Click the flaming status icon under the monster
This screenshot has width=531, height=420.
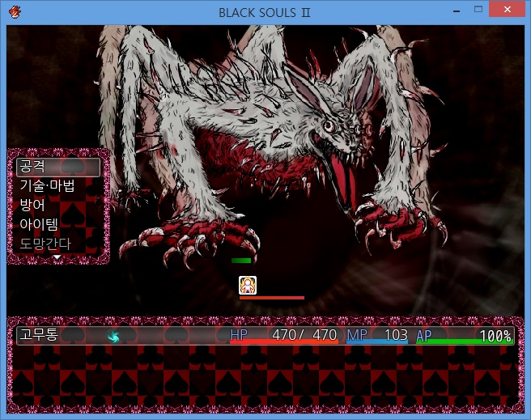[x=248, y=286]
